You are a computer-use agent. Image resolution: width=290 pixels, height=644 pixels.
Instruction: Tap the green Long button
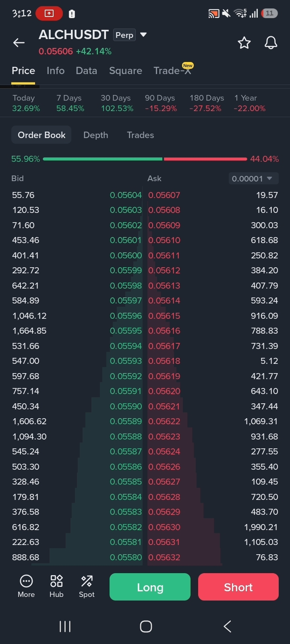[150, 587]
